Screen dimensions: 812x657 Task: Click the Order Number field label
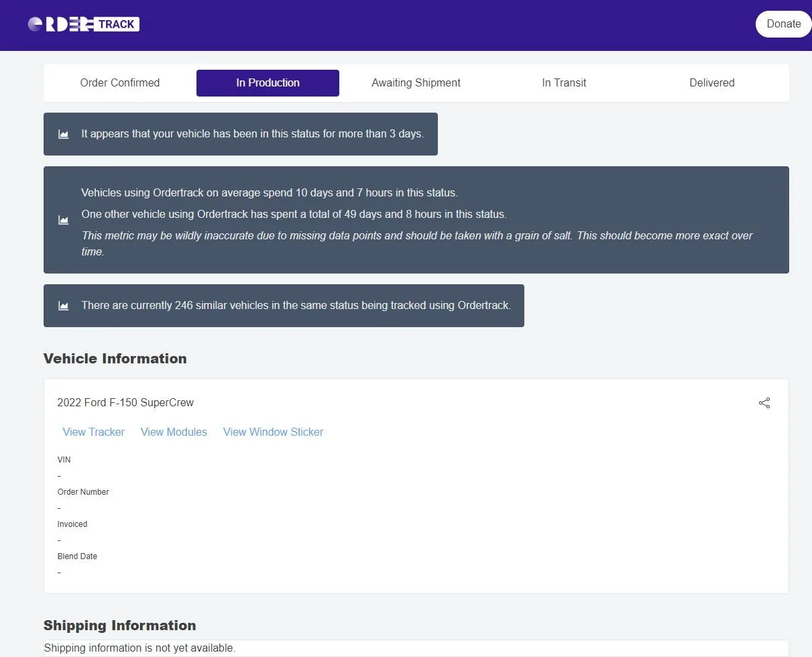tap(83, 492)
